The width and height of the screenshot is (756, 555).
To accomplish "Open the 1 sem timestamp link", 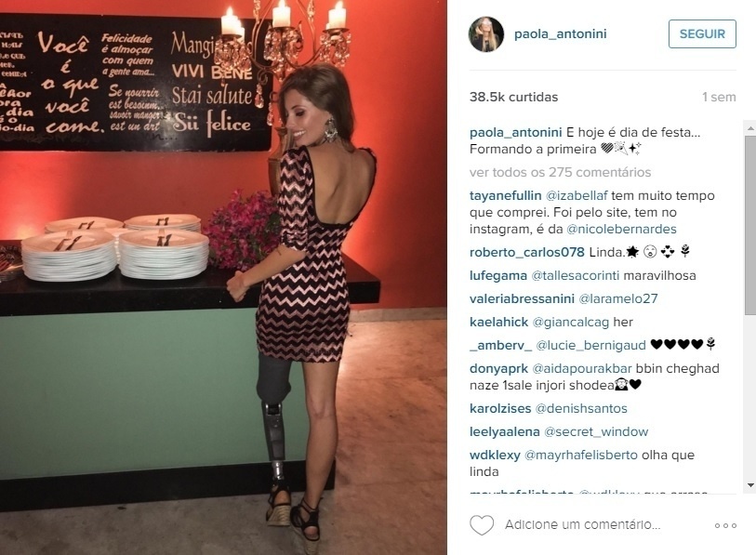I will [719, 97].
